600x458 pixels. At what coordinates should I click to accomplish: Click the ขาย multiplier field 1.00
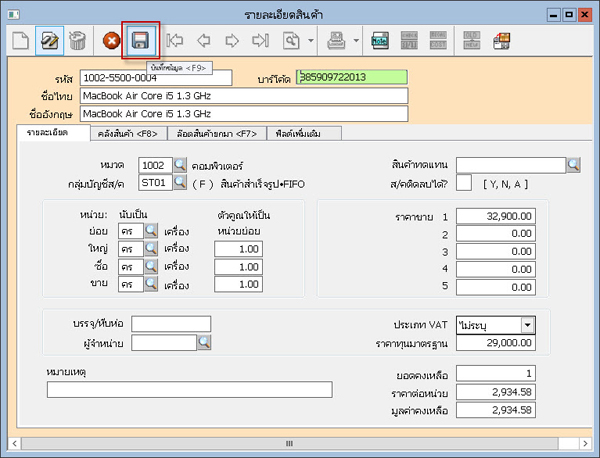pyautogui.click(x=238, y=284)
